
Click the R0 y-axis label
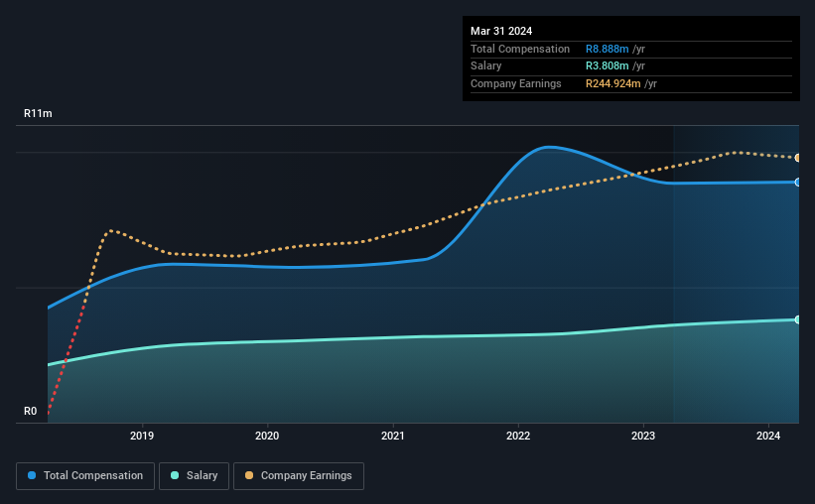pyautogui.click(x=30, y=411)
